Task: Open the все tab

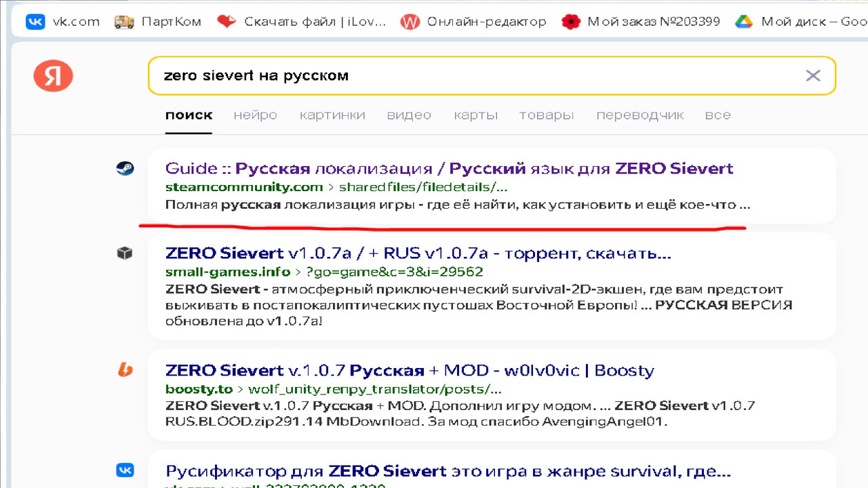Action: coord(718,115)
